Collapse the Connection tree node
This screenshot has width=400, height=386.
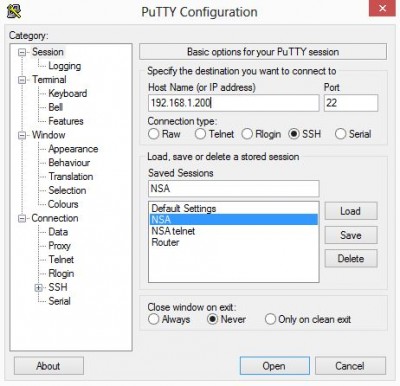click(22, 218)
